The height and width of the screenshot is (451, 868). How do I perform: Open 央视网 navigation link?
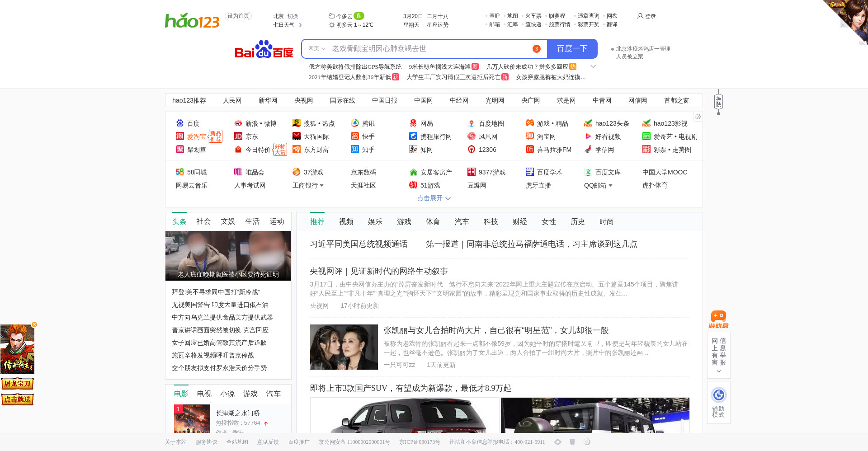(x=303, y=100)
